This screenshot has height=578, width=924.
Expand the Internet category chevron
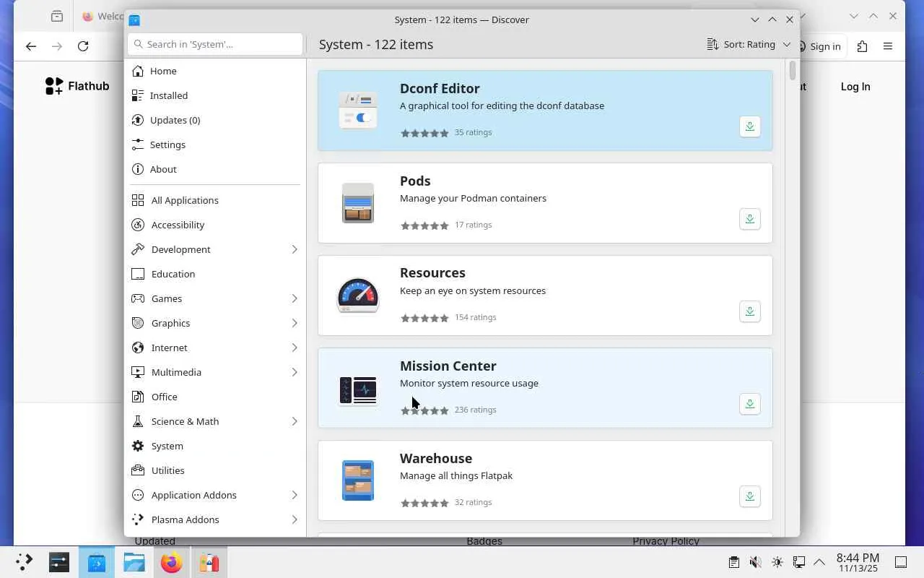[x=295, y=348]
